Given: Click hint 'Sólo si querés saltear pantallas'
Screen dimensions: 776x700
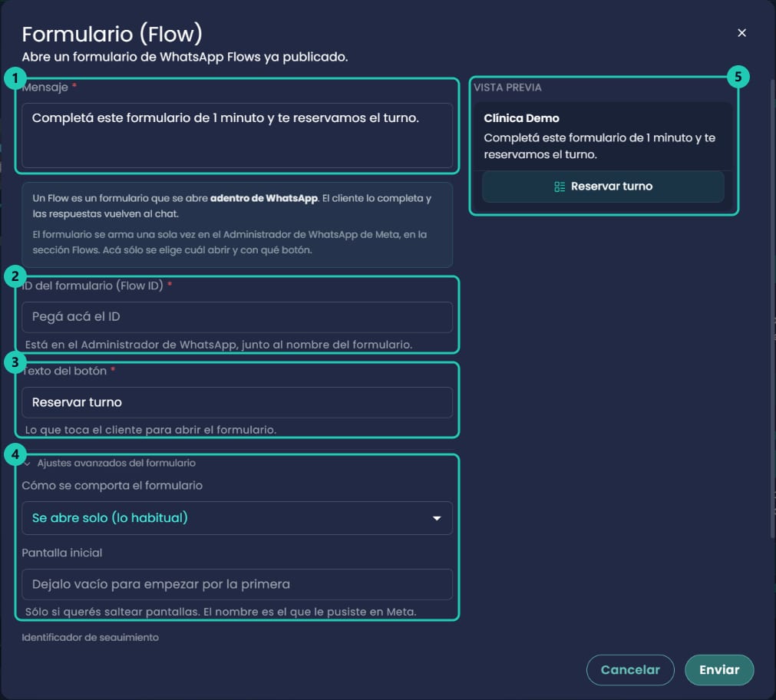Looking at the screenshot, I should coord(221,612).
